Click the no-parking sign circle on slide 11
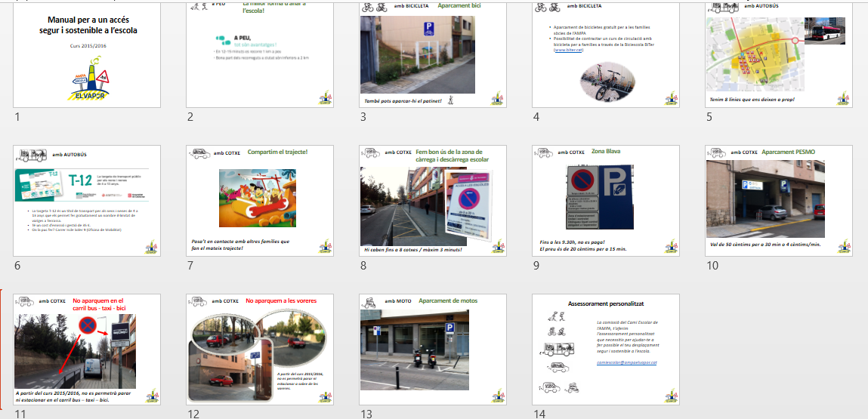 pyautogui.click(x=88, y=325)
